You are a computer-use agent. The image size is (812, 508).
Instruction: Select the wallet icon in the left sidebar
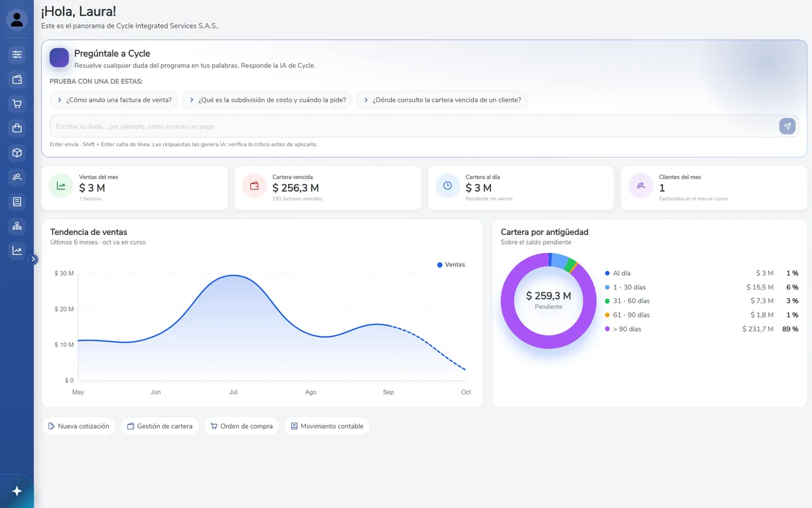click(x=17, y=79)
